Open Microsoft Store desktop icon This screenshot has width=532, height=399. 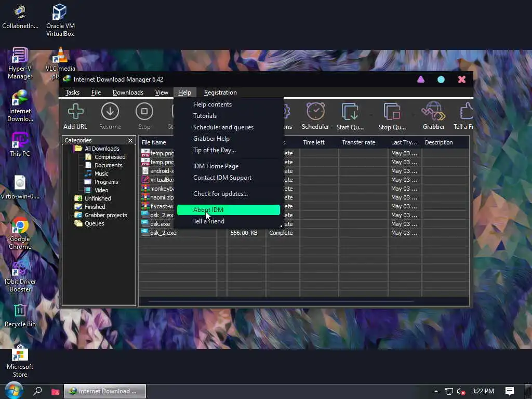pos(20,361)
